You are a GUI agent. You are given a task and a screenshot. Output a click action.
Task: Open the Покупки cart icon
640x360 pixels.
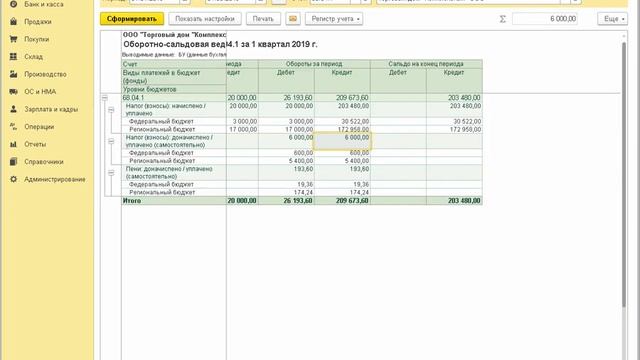pos(13,39)
